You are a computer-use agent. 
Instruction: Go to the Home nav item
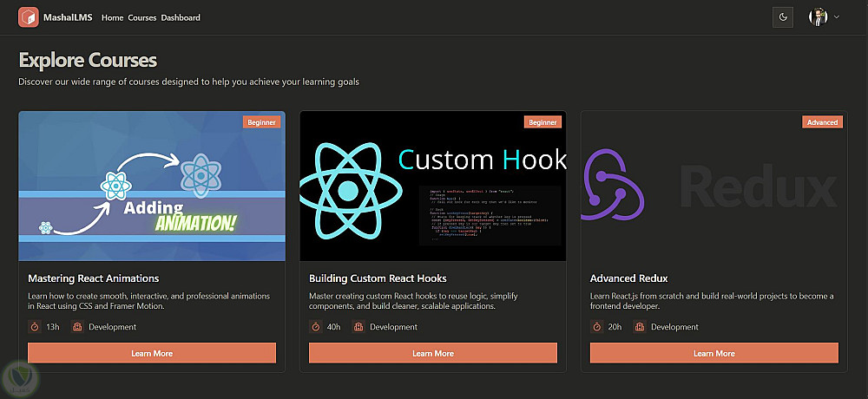coord(112,17)
